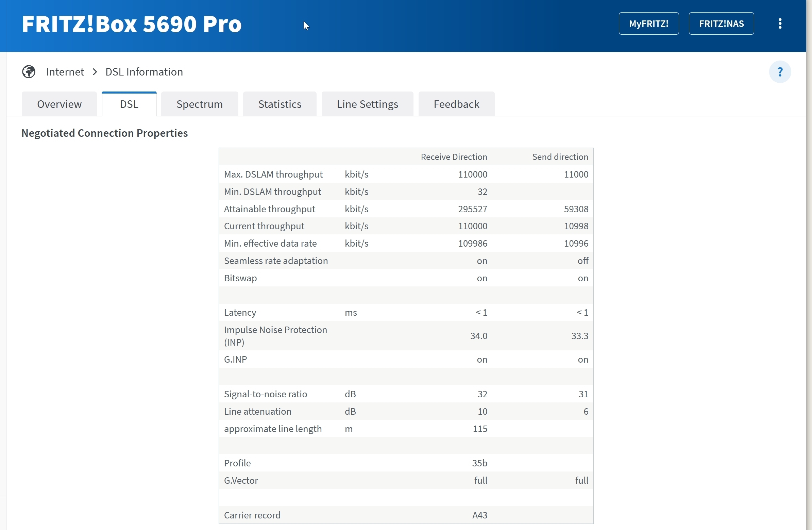Select the Send direction column header
The image size is (812, 530).
coord(560,157)
